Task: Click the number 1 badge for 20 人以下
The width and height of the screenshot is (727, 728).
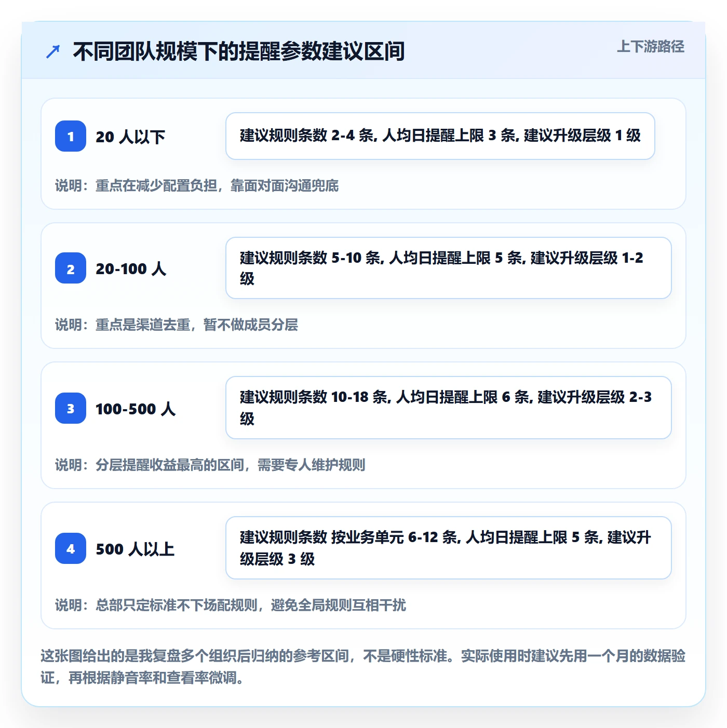Action: point(71,136)
